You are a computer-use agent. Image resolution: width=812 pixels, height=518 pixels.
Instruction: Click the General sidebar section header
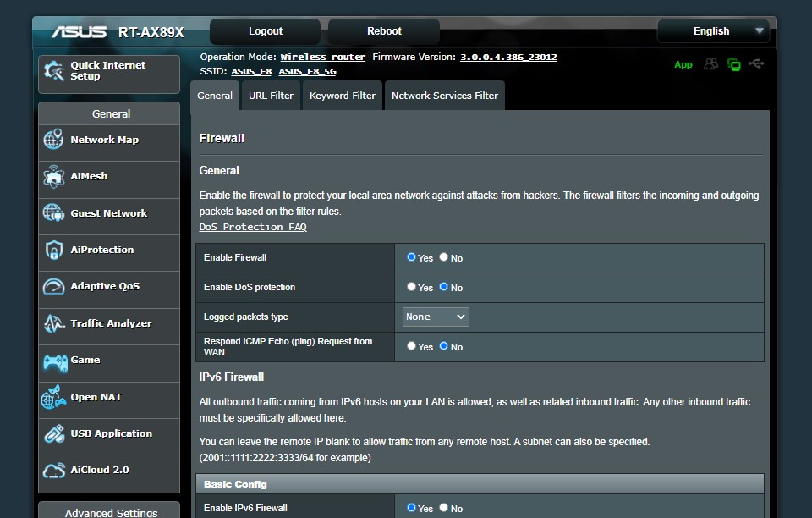tap(109, 114)
